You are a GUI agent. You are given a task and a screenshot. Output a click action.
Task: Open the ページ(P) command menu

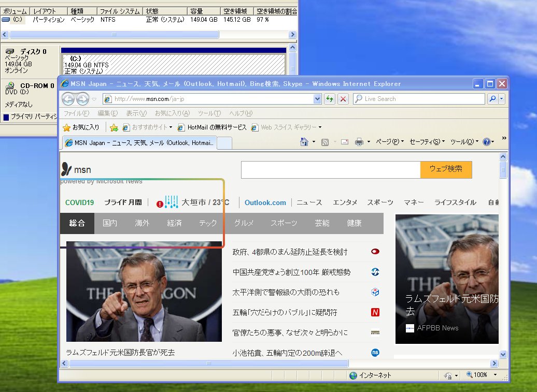click(x=390, y=141)
